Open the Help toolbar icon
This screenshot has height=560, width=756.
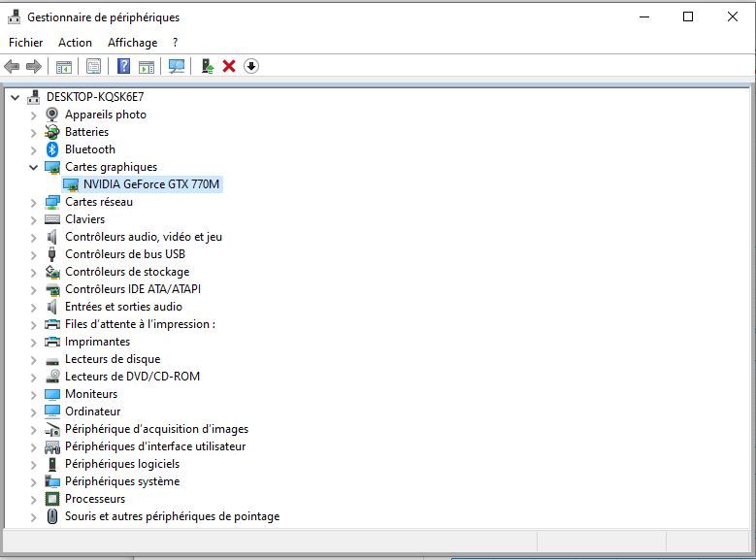124,66
